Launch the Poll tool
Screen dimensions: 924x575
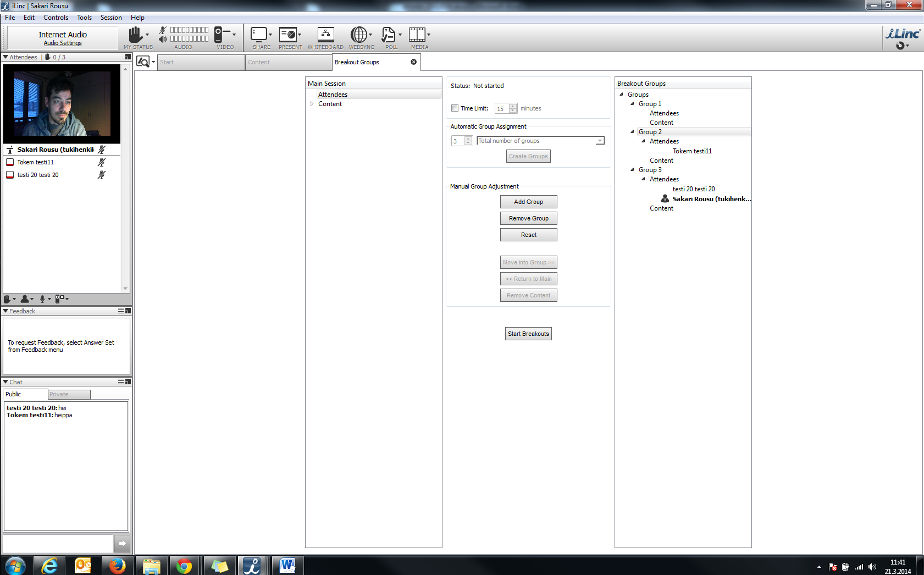click(389, 35)
